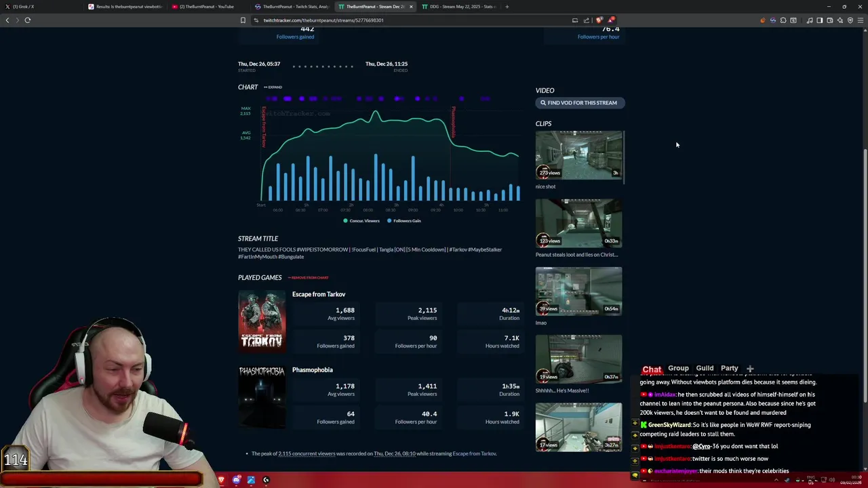The height and width of the screenshot is (488, 868).
Task: Switch to the DDG Stream May 22 tab
Action: 459,7
